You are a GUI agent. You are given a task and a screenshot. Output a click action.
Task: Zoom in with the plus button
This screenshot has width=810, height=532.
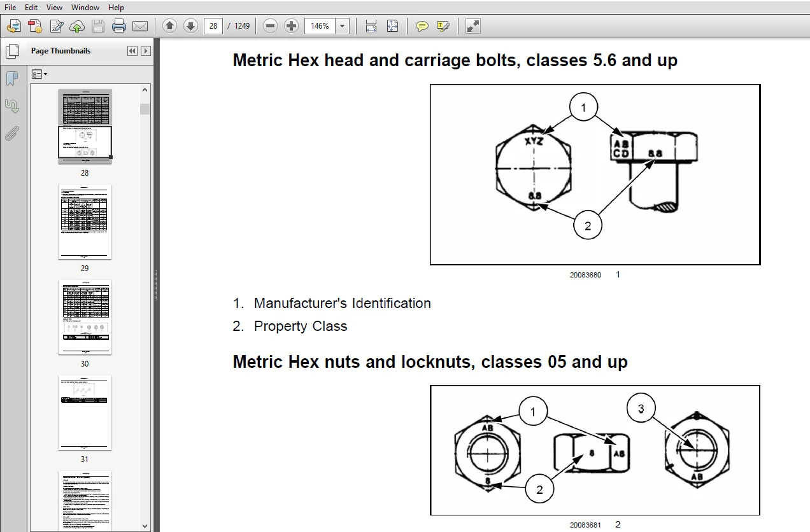(x=291, y=26)
